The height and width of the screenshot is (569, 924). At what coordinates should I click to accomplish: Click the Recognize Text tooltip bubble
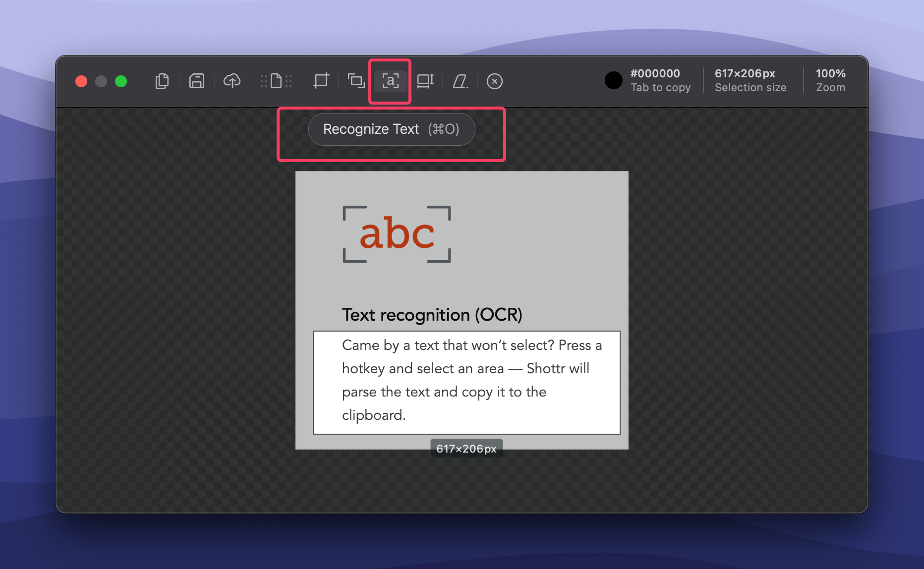click(x=391, y=129)
